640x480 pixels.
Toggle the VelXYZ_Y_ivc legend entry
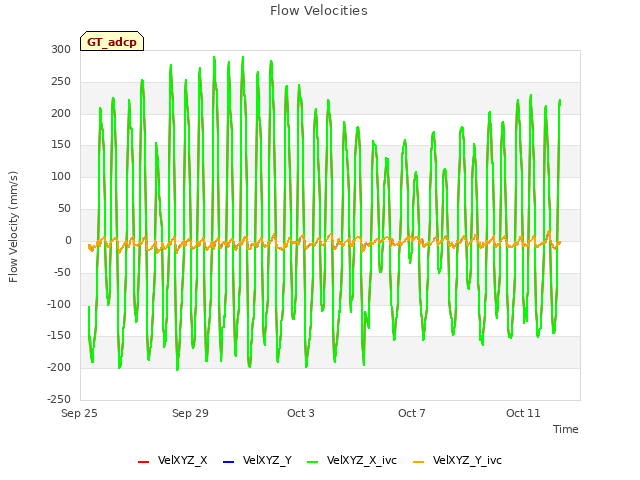(457, 460)
